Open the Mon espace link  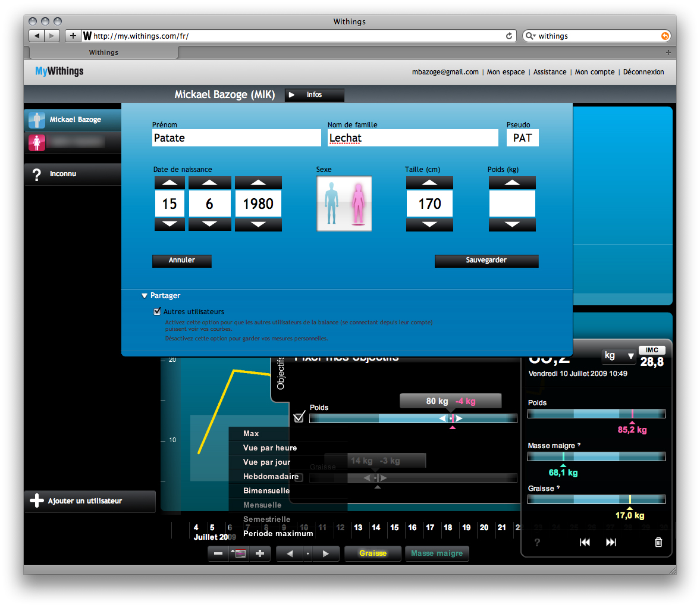506,72
